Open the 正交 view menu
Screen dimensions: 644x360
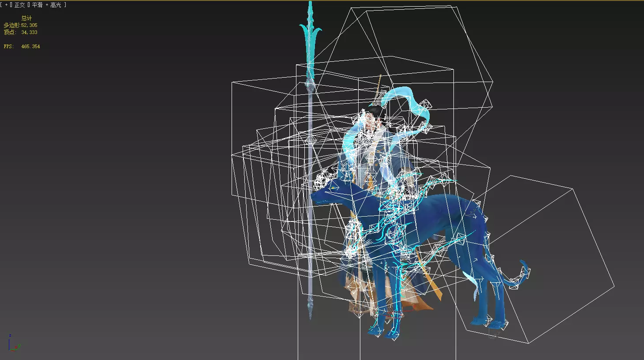[20, 5]
